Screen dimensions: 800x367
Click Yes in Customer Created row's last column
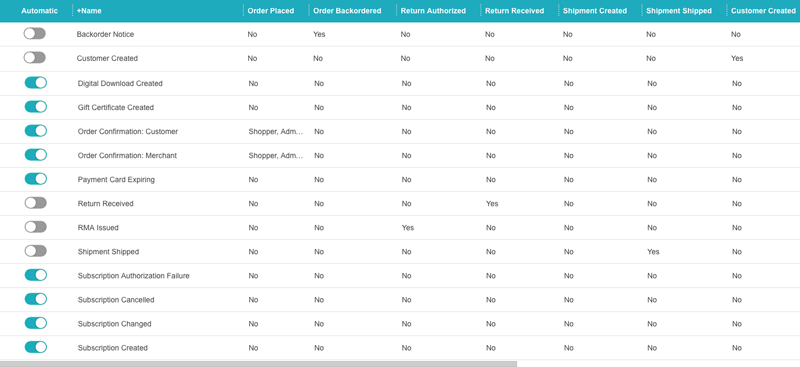point(737,58)
